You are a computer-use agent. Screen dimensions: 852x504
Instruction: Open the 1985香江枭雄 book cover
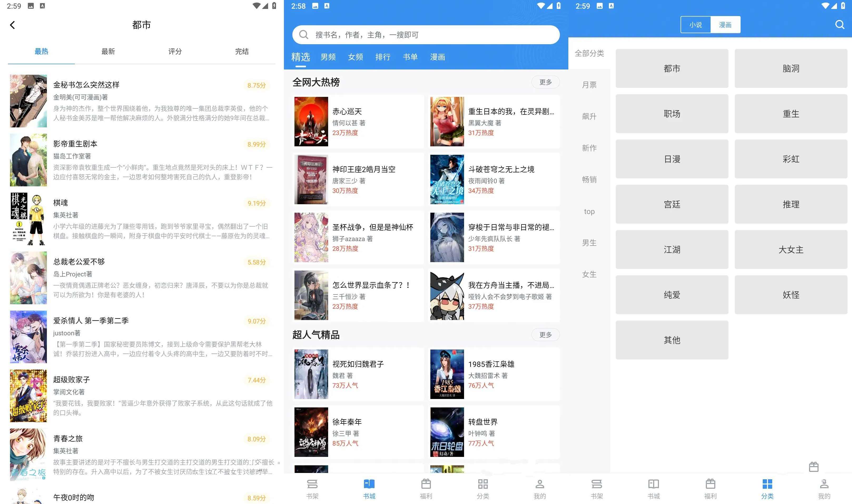click(x=447, y=374)
